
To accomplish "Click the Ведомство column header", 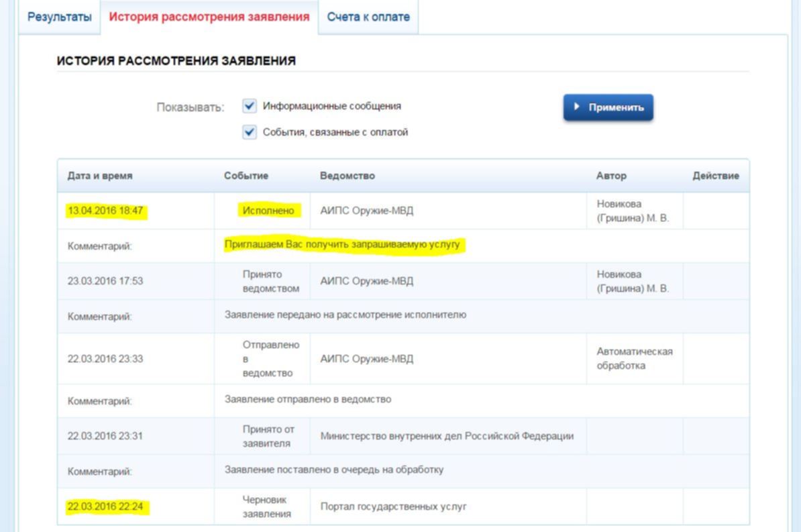I will click(x=347, y=176).
